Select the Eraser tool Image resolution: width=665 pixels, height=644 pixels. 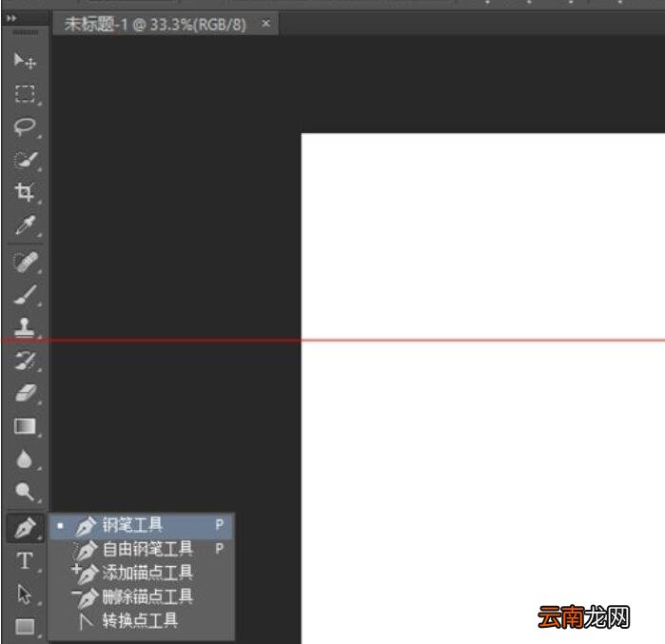click(x=25, y=393)
